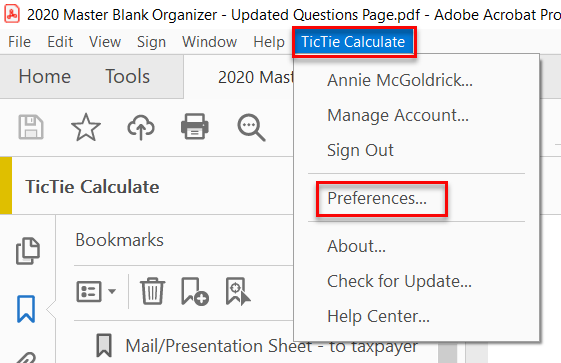Open the Adobe Acrobat PDF title bar icon
Viewport: 561px width, 363px height.
click(x=12, y=14)
